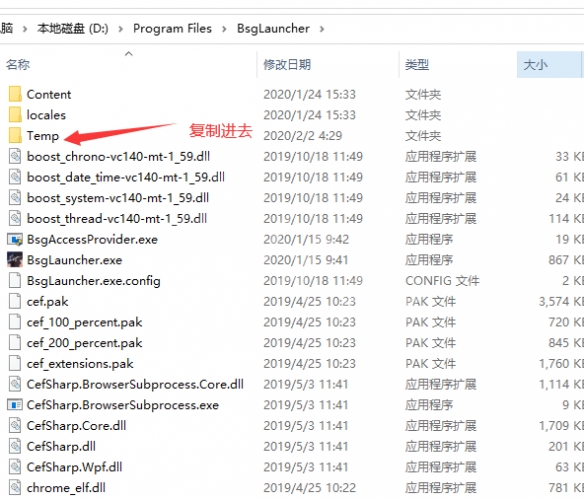Sort by 类型 column header
The width and height of the screenshot is (584, 500).
pyautogui.click(x=417, y=65)
